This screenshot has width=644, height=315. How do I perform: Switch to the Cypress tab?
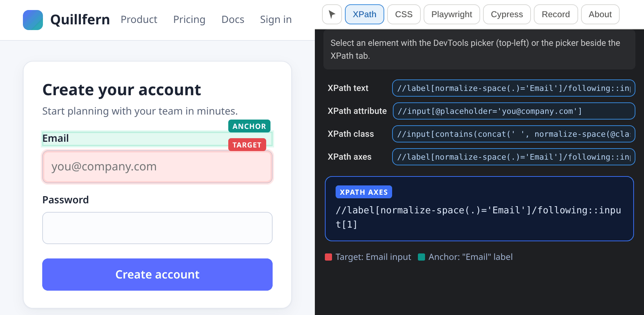tap(507, 14)
